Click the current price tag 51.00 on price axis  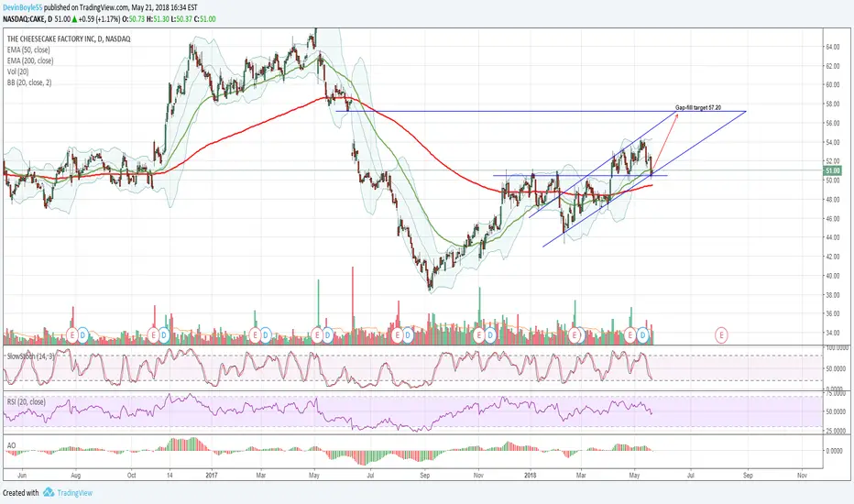point(833,171)
